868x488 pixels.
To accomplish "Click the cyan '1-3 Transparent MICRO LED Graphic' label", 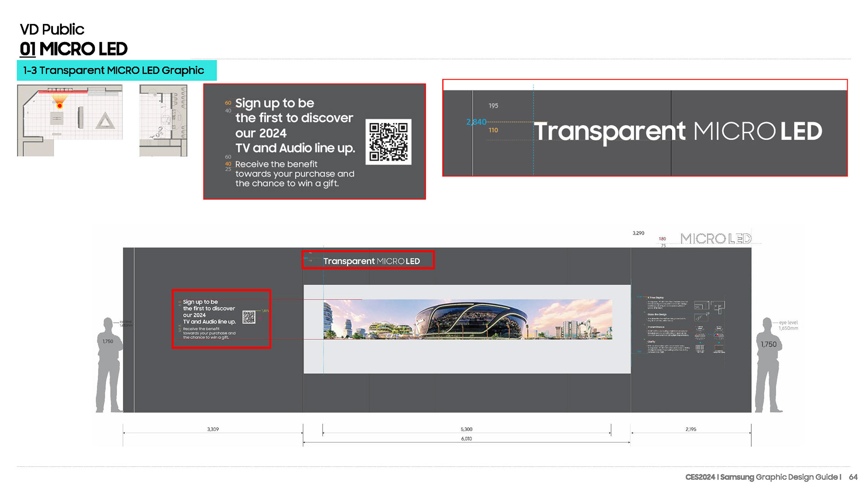I will click(117, 70).
